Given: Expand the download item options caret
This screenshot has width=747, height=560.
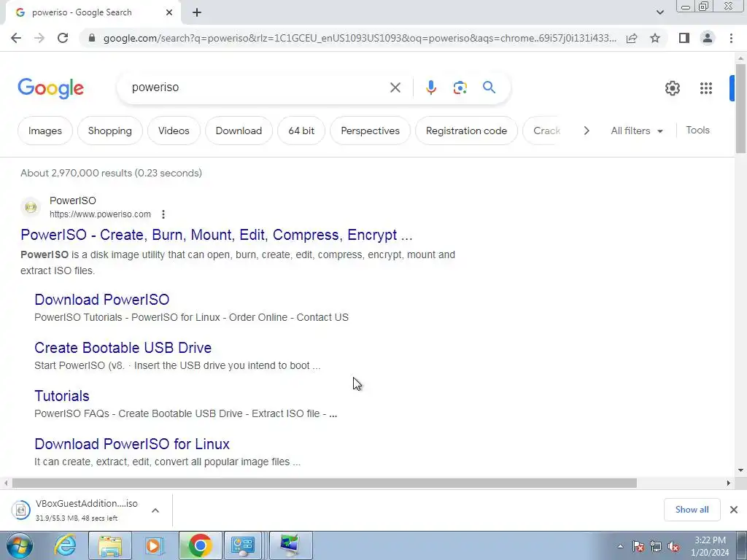Looking at the screenshot, I should tap(155, 510).
